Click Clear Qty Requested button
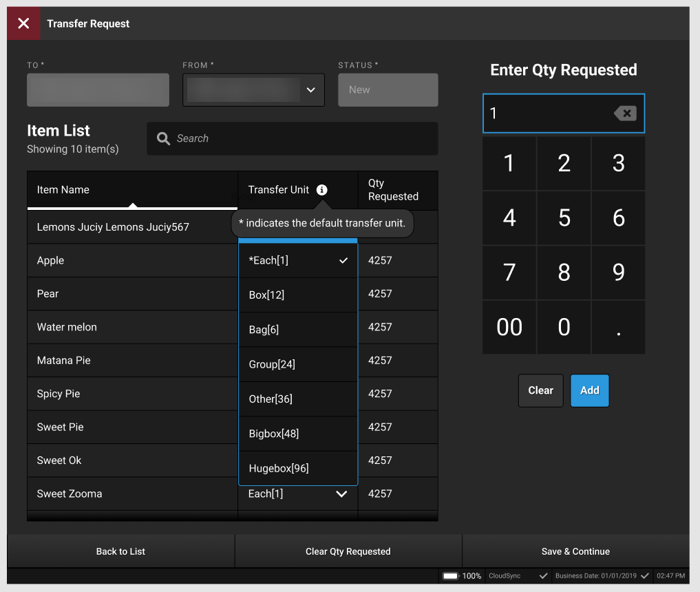The image size is (700, 592). point(348,551)
